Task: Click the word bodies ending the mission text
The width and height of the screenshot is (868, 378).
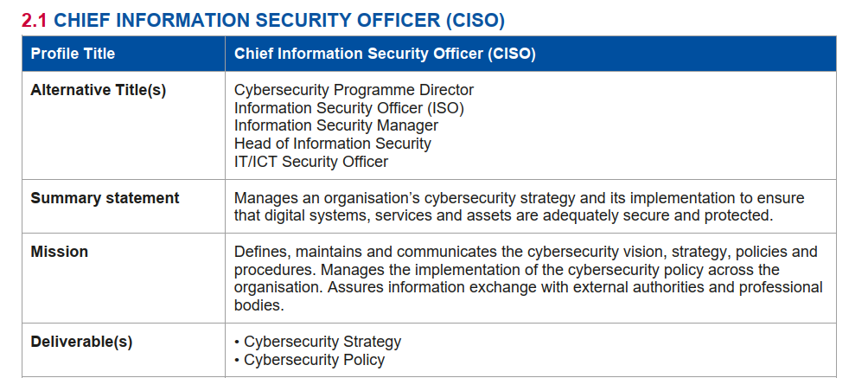Action: 258,304
